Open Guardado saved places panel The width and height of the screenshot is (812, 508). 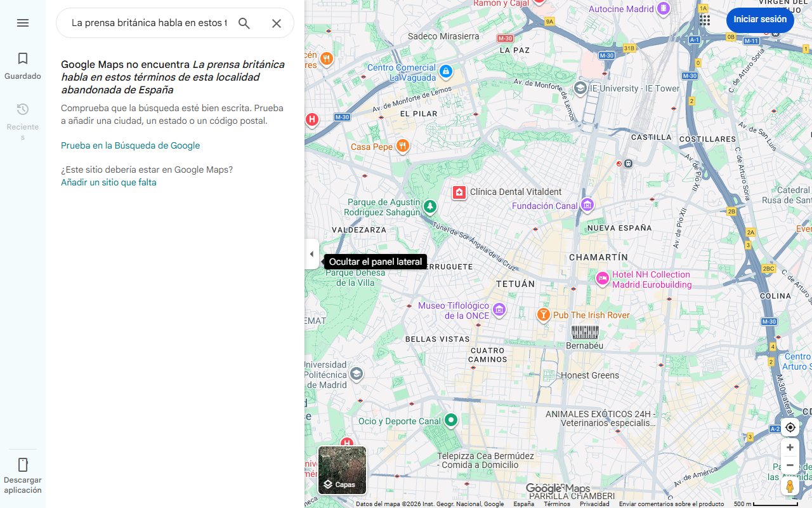23,65
